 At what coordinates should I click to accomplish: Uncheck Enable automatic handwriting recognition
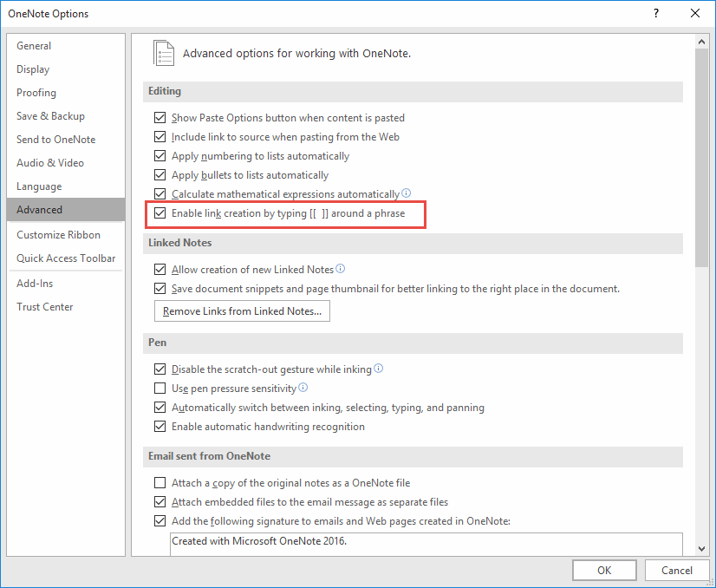coord(159,427)
